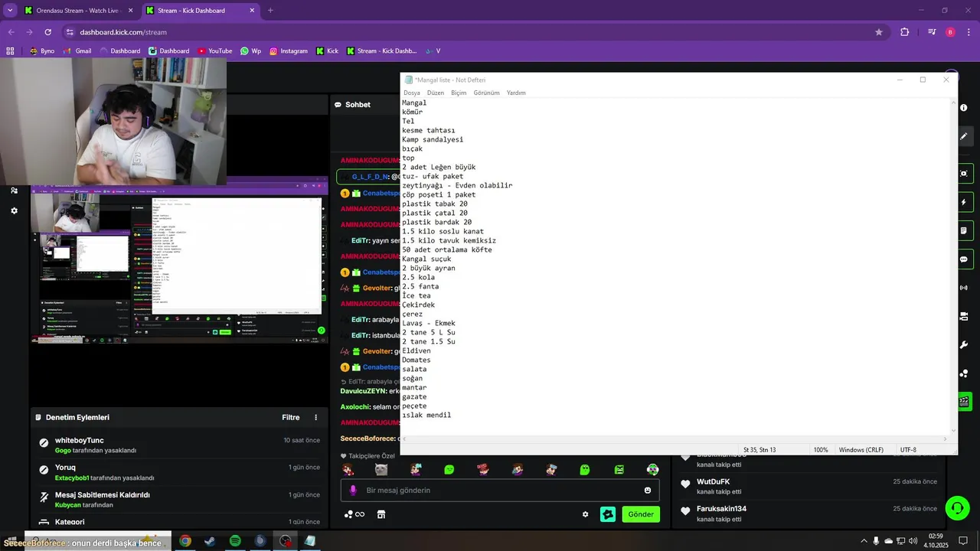Open the Instagram bookmark
Image resolution: width=980 pixels, height=551 pixels.
click(x=288, y=51)
